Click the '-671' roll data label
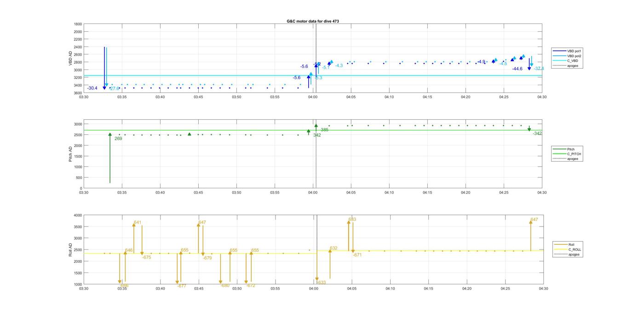The image size is (644, 319). pyautogui.click(x=357, y=255)
